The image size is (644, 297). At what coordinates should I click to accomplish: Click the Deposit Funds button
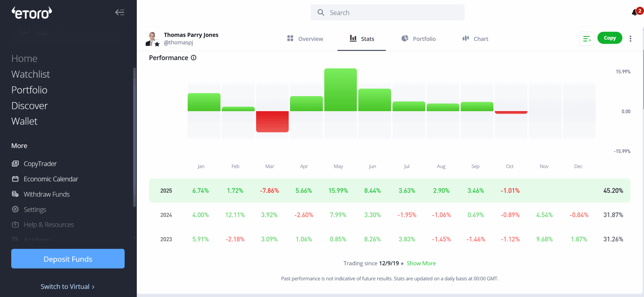pos(68,259)
